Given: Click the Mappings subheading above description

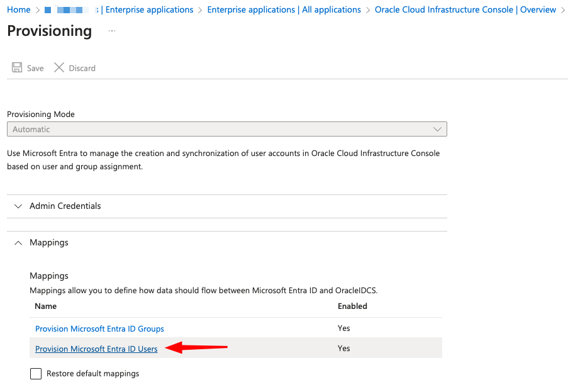Looking at the screenshot, I should pyautogui.click(x=49, y=276).
